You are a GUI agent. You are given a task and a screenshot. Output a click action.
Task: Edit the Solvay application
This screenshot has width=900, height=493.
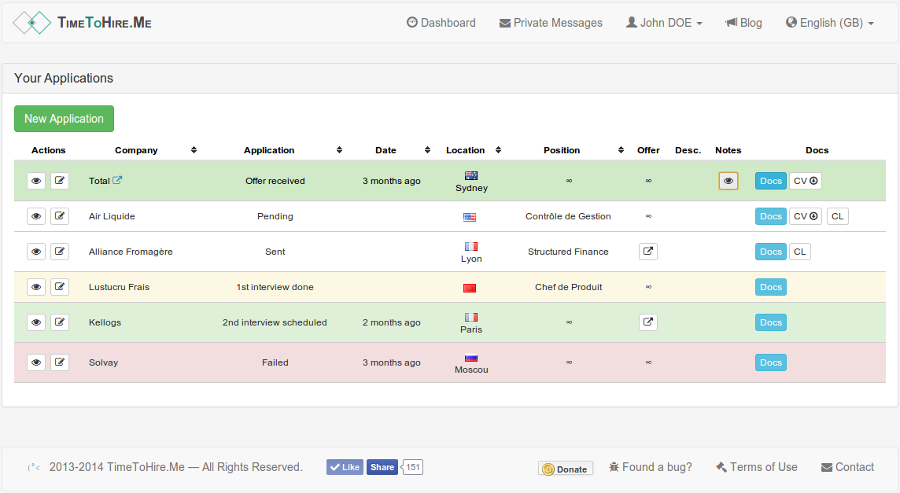(x=60, y=363)
